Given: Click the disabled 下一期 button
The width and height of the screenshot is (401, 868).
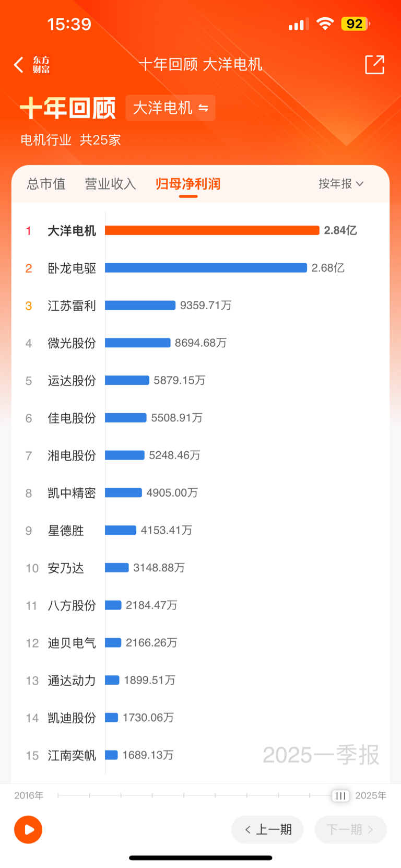Looking at the screenshot, I should click(350, 829).
